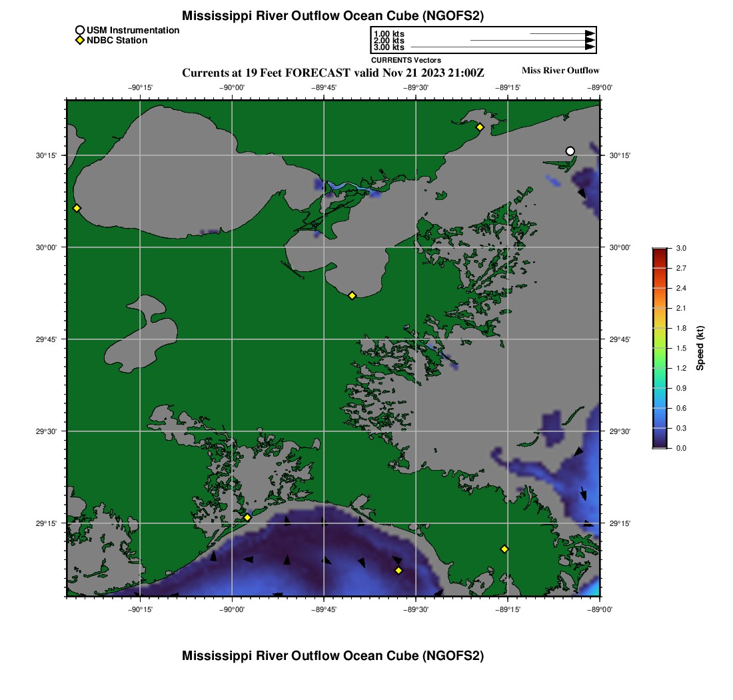Click the USM Instrumentation legend circle icon
The height and width of the screenshot is (700, 733).
tap(79, 30)
